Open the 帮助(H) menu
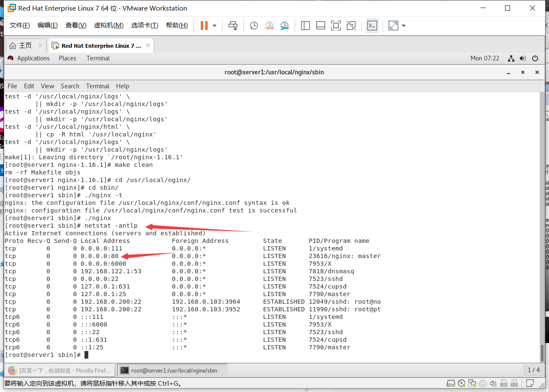 (x=177, y=25)
